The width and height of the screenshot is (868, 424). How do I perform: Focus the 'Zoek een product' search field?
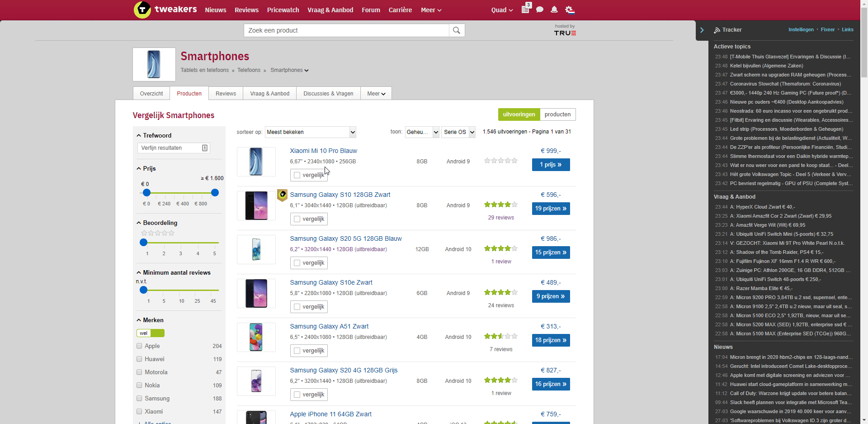346,30
